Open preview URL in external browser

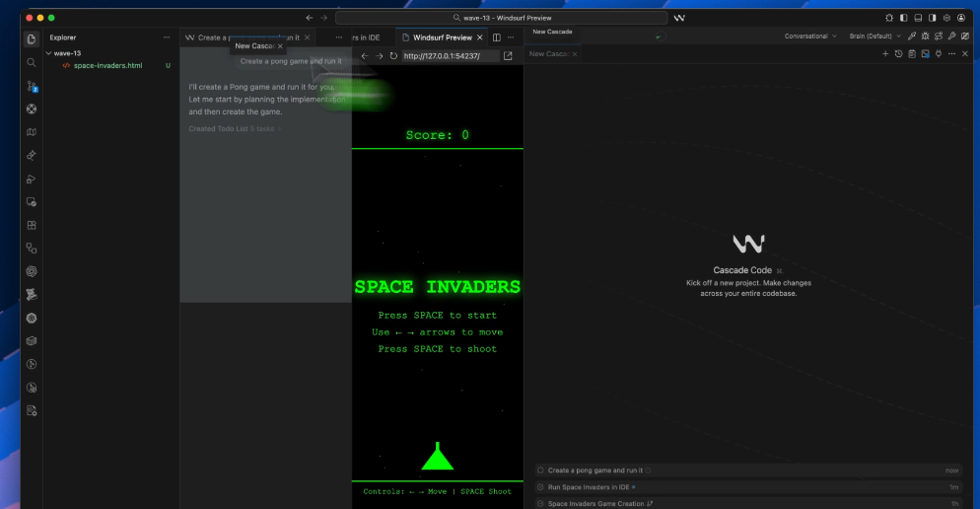508,55
